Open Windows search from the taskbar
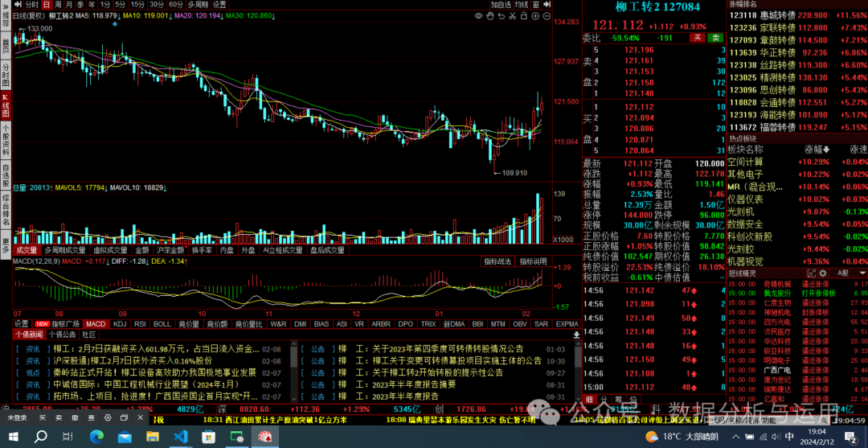Image resolution: width=868 pixels, height=448 pixels. tap(41, 437)
